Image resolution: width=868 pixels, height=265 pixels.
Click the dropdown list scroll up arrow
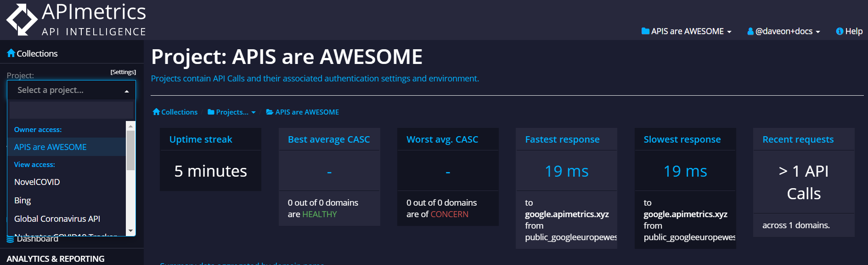coord(131,126)
